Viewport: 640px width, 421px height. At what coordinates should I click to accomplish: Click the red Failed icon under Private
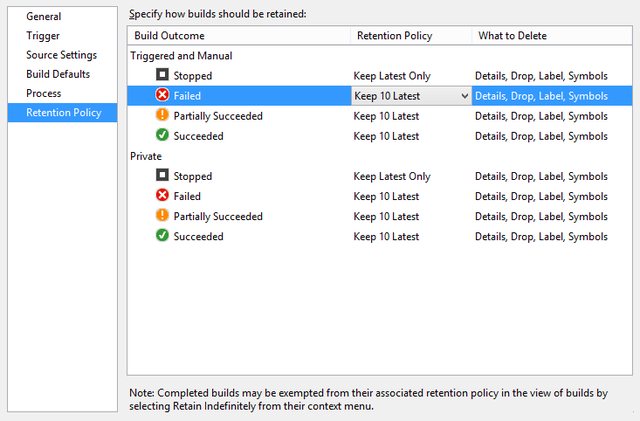[x=162, y=195]
